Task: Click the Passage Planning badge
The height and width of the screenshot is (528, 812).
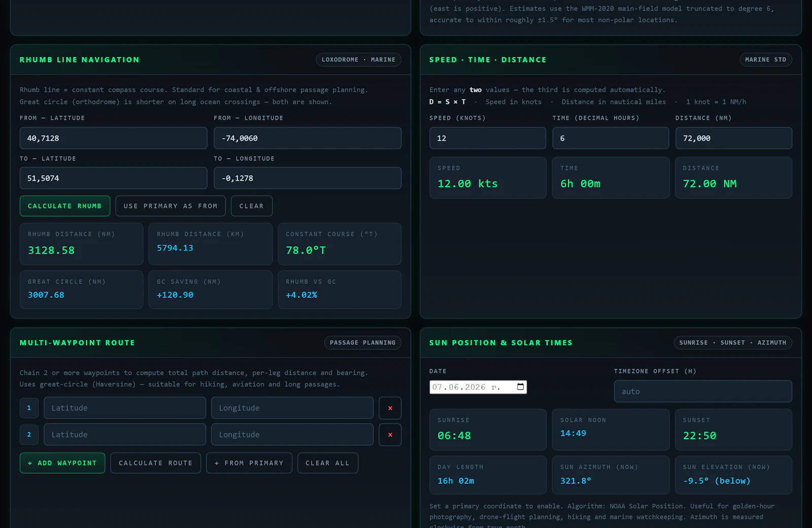Action: point(363,343)
